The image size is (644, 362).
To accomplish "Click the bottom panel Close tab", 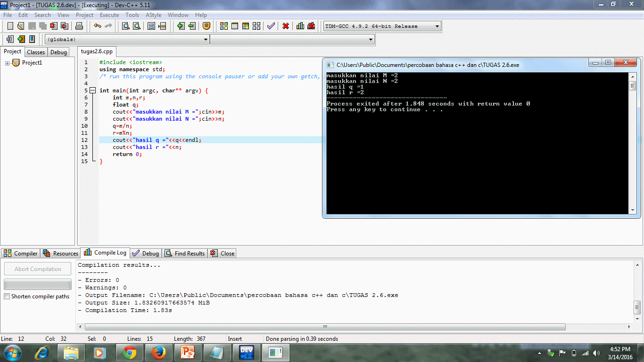I will tap(223, 253).
